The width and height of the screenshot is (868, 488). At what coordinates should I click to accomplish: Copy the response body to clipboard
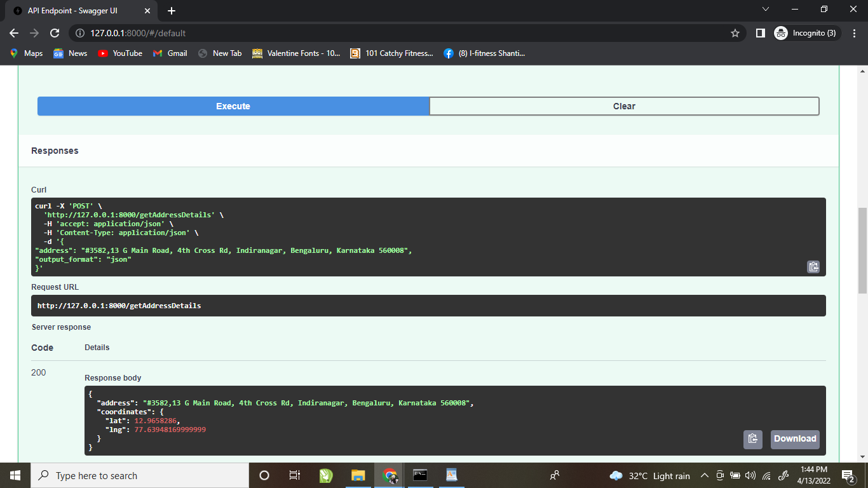(752, 439)
